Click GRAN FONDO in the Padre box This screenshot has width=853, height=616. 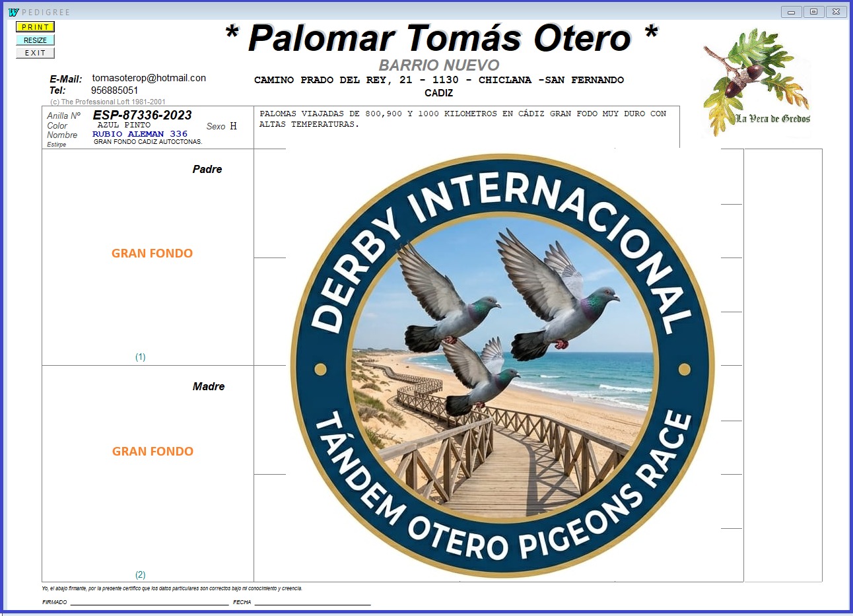tap(152, 254)
